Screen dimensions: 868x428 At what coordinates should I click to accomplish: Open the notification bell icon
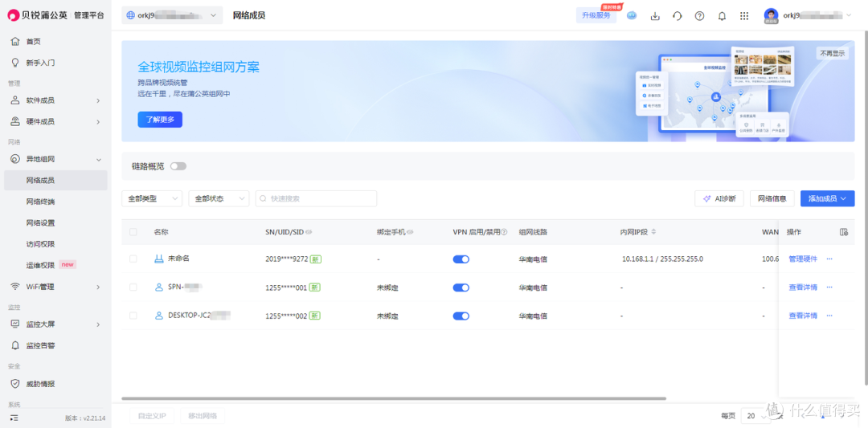[722, 16]
